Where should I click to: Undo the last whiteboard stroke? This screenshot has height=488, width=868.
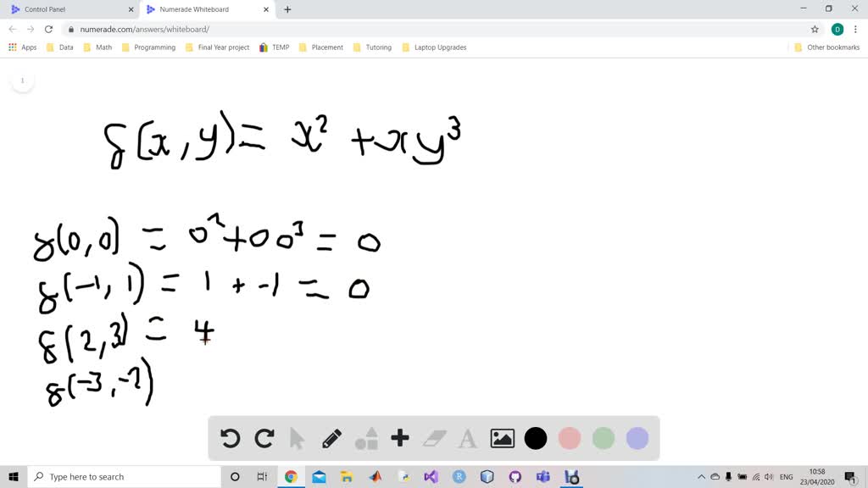coord(231,438)
